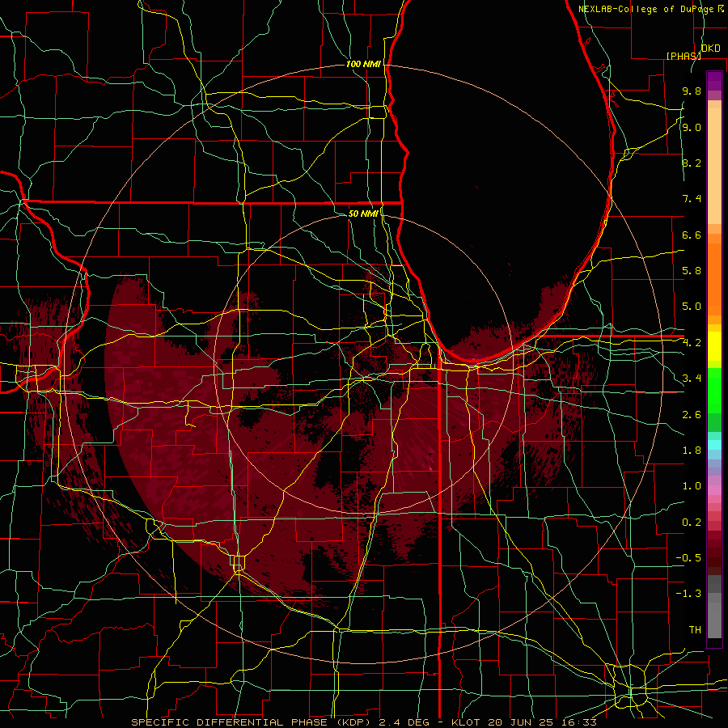Click the cyan band of the color bar
The image size is (728, 728).
point(714,445)
